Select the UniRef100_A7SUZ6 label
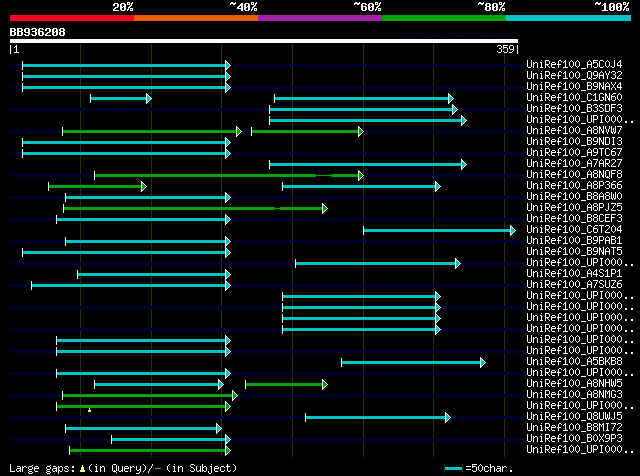 click(x=574, y=285)
